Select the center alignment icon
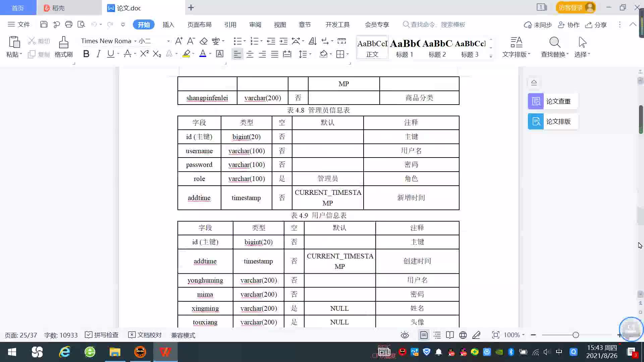This screenshot has width=644, height=362. (250, 54)
